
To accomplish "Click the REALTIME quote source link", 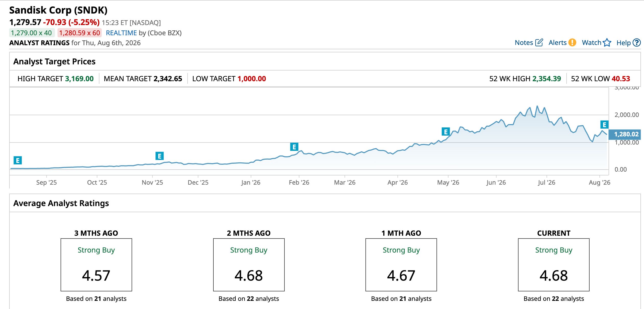I will click(121, 33).
